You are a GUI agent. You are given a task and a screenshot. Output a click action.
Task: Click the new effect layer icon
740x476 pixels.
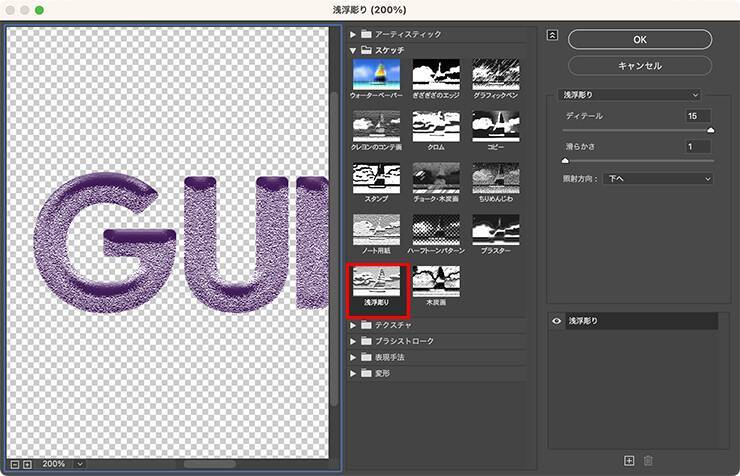click(629, 460)
